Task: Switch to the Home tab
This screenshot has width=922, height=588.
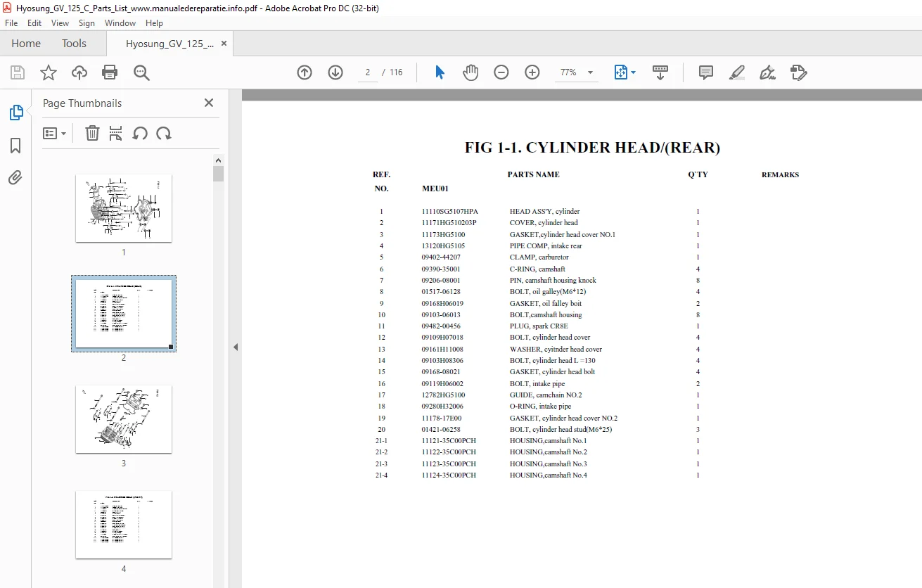Action: coord(26,44)
